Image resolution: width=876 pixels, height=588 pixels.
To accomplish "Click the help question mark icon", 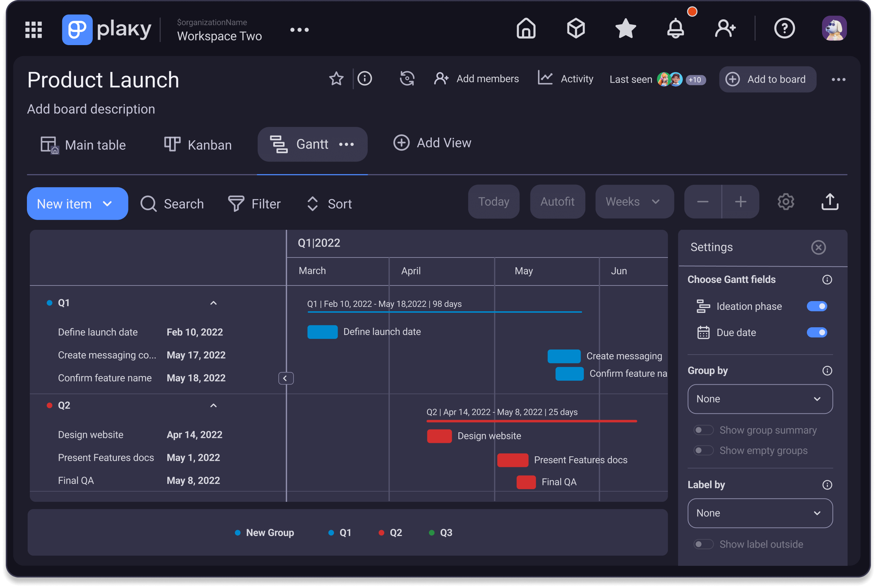I will point(785,28).
